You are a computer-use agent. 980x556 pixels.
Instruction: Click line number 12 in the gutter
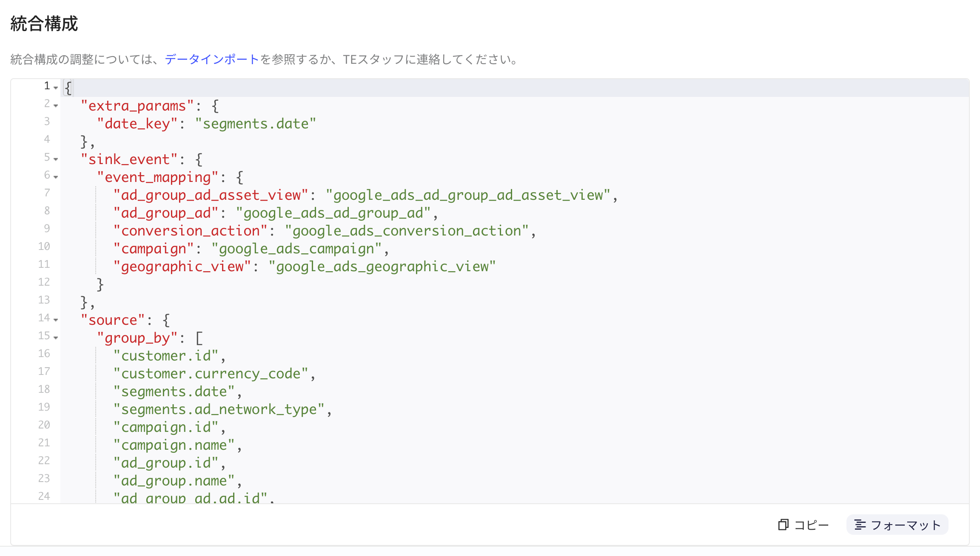coord(44,282)
